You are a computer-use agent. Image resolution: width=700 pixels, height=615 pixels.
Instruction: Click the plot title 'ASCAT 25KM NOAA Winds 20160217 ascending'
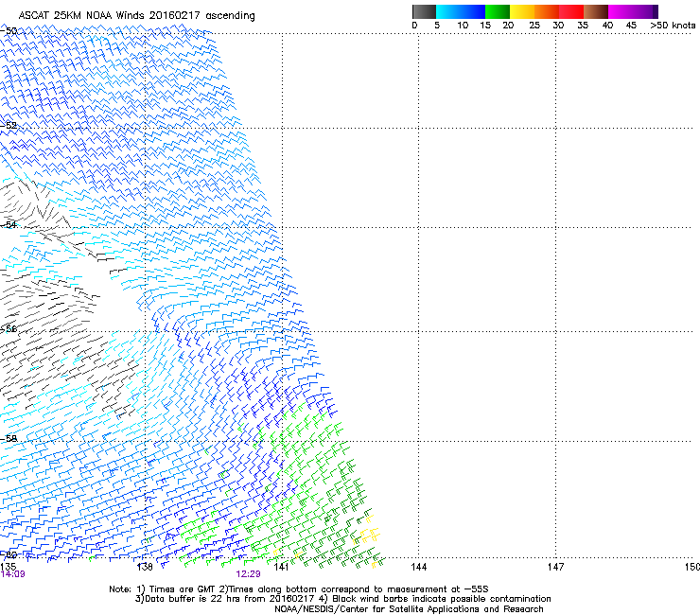[x=136, y=16]
